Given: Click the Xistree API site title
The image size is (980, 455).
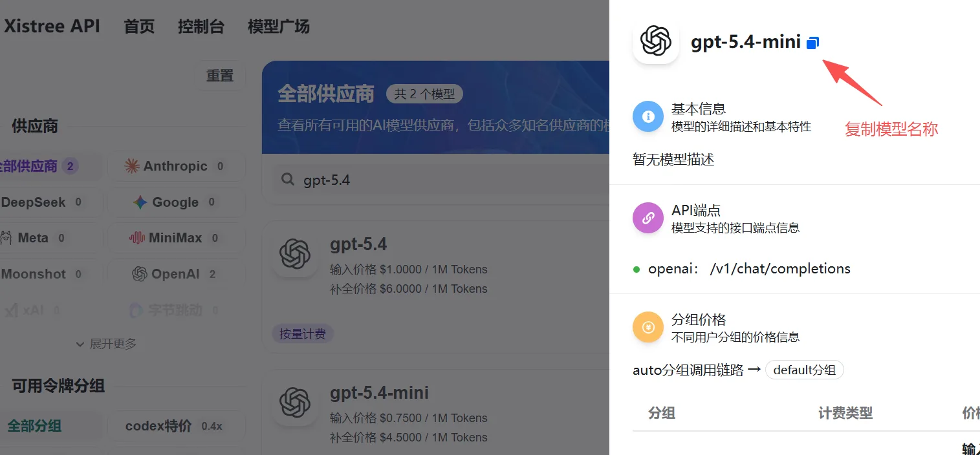Looking at the screenshot, I should coord(52,26).
